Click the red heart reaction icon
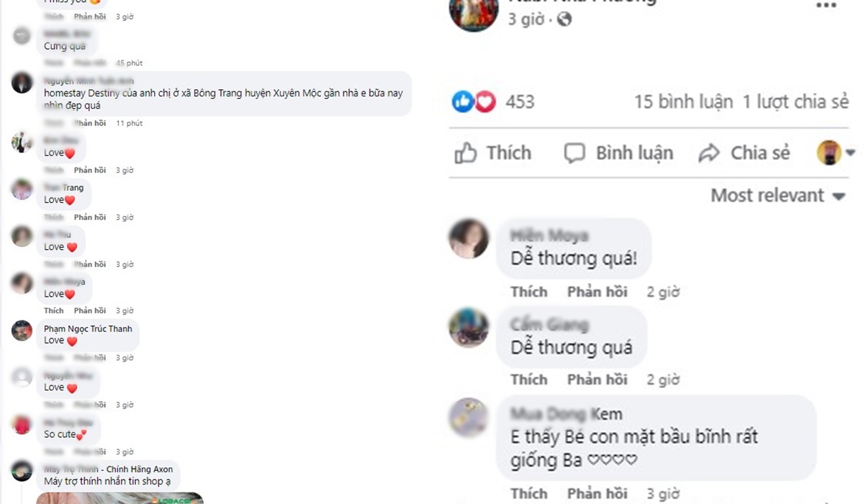 pos(485,102)
